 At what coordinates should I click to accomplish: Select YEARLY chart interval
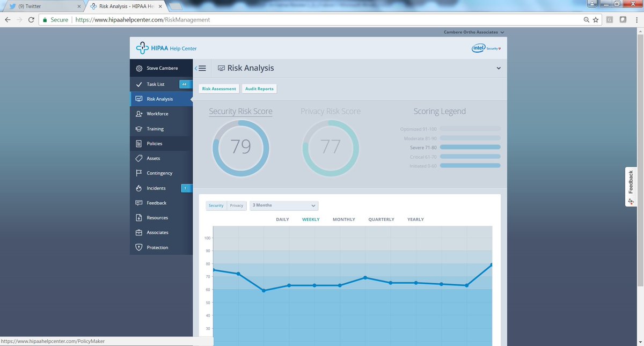[415, 219]
